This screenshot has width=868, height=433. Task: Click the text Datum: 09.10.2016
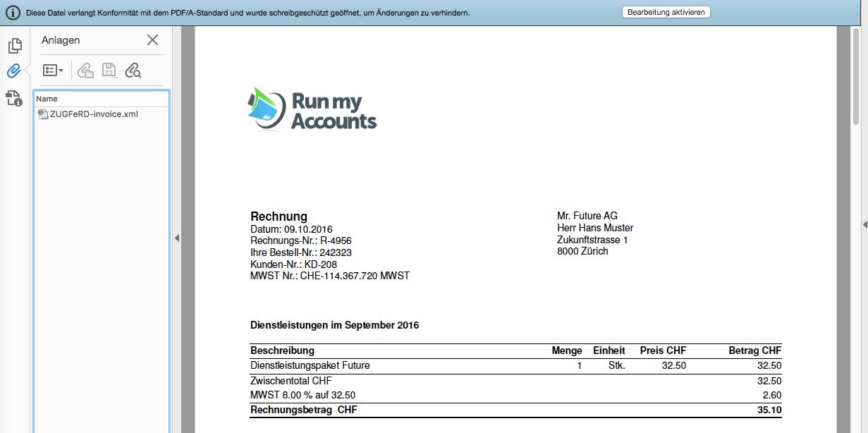[x=291, y=229]
